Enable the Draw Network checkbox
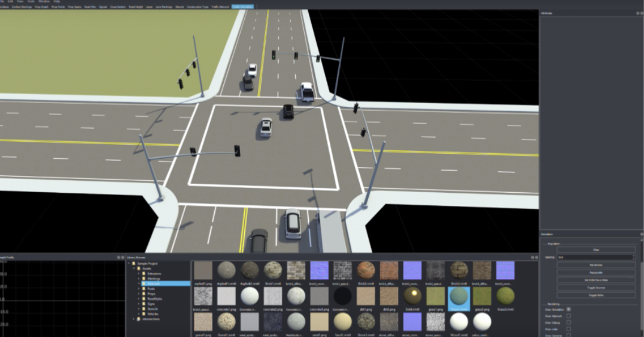The image size is (644, 337). click(x=569, y=315)
